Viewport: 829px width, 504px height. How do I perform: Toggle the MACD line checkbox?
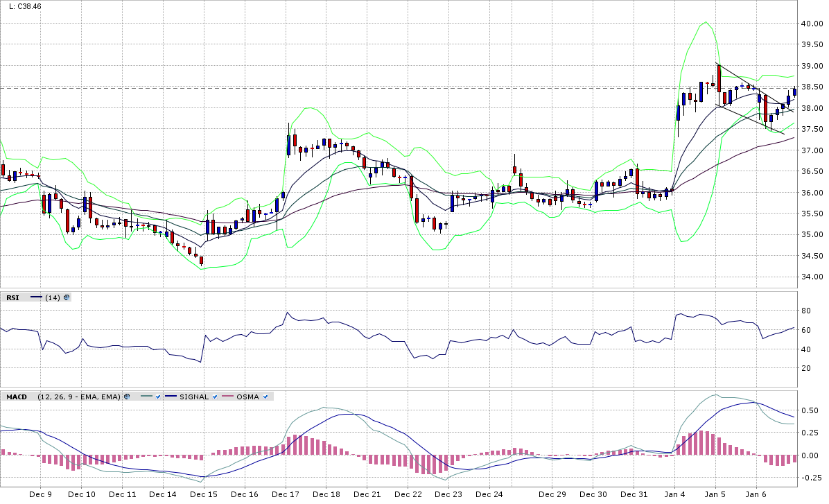tap(158, 397)
